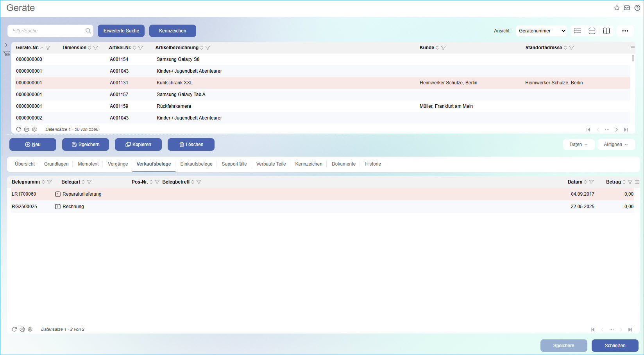This screenshot has height=355, width=644.
Task: Select horizontal split layout icon
Action: [x=592, y=31]
